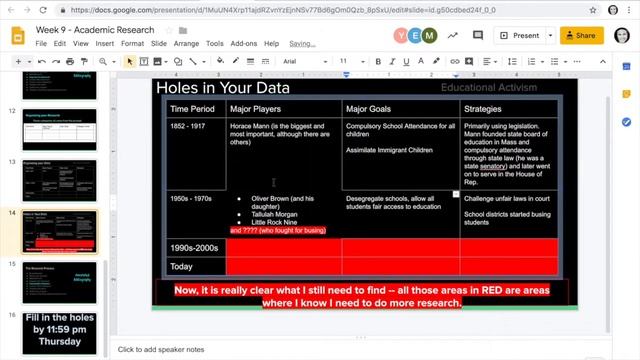Open the Arrange menu
Screen dimensions: 640x360
[186, 43]
